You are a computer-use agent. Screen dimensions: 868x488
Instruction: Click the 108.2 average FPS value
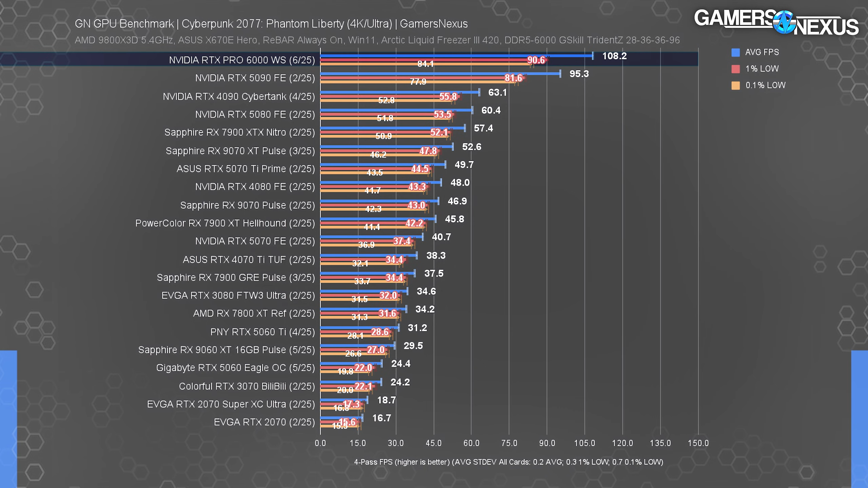click(614, 56)
